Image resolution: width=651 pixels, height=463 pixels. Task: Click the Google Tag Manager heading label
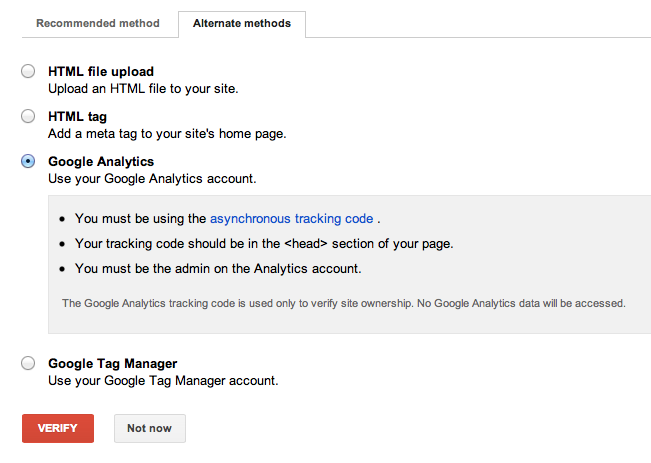pyautogui.click(x=113, y=364)
